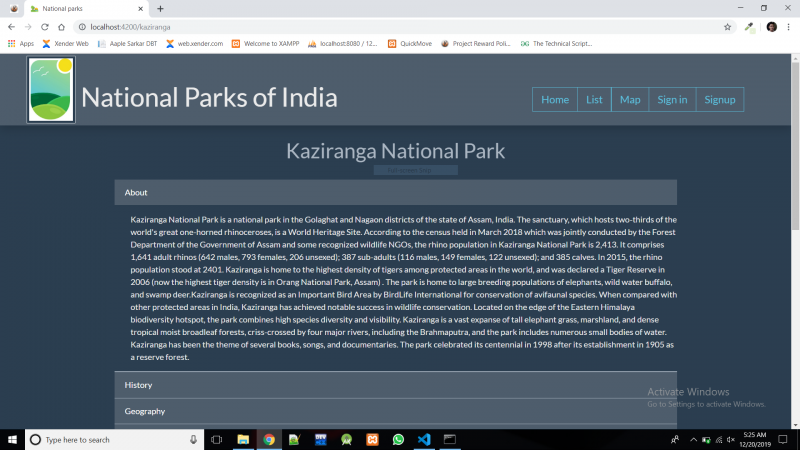Image resolution: width=800 pixels, height=450 pixels.
Task: Expand the History accordion section
Action: pos(395,385)
